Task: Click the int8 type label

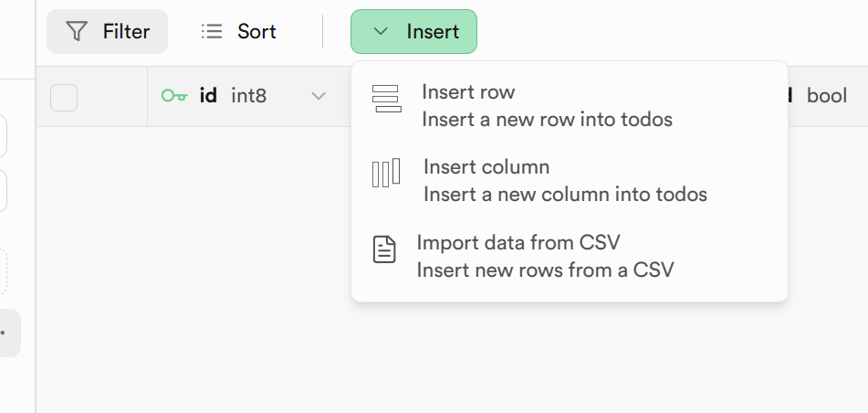Action: [248, 95]
